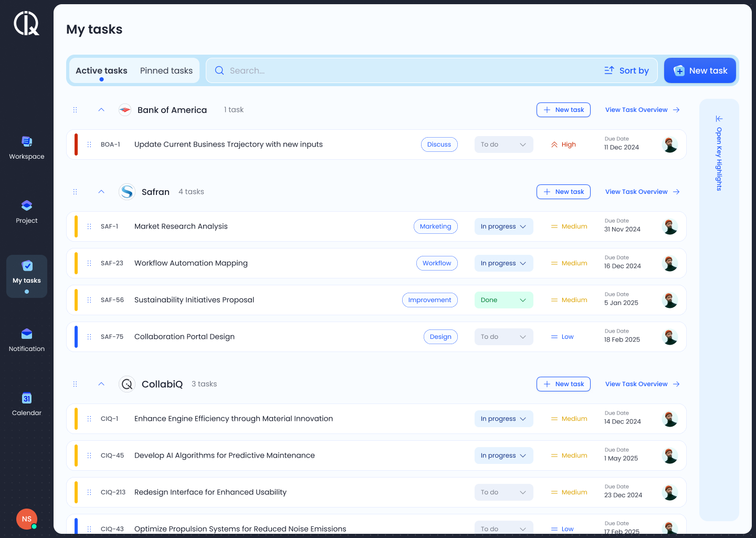Switch to the Pinned tasks tab

point(166,70)
